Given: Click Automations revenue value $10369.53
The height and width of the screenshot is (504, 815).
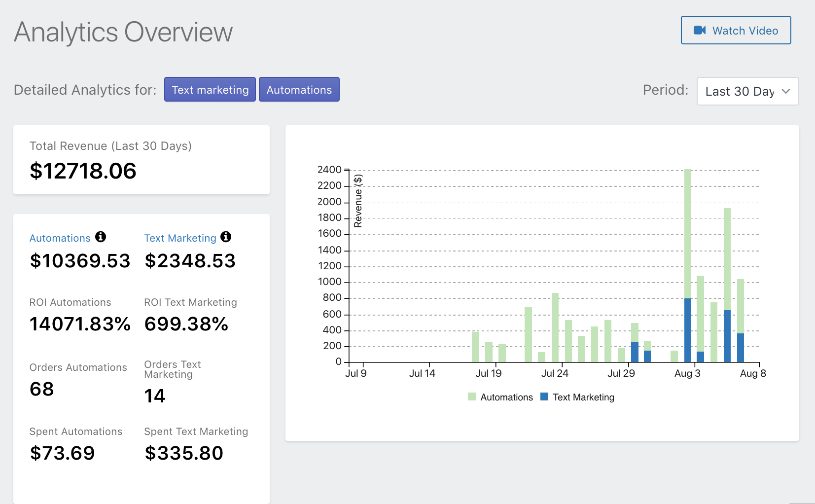Looking at the screenshot, I should click(80, 261).
